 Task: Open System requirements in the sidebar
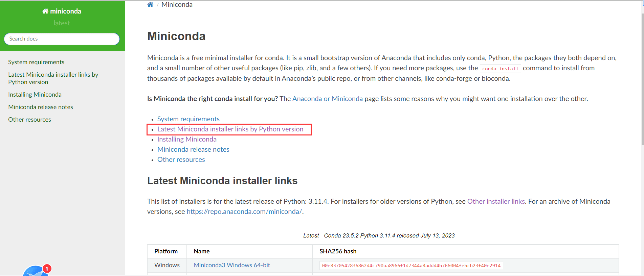tap(36, 62)
